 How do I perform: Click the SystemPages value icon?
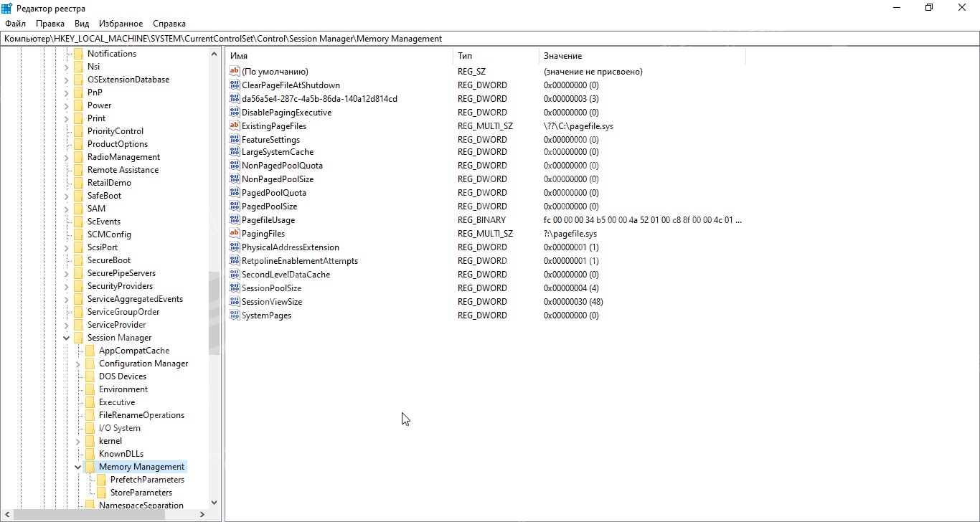[x=234, y=315]
